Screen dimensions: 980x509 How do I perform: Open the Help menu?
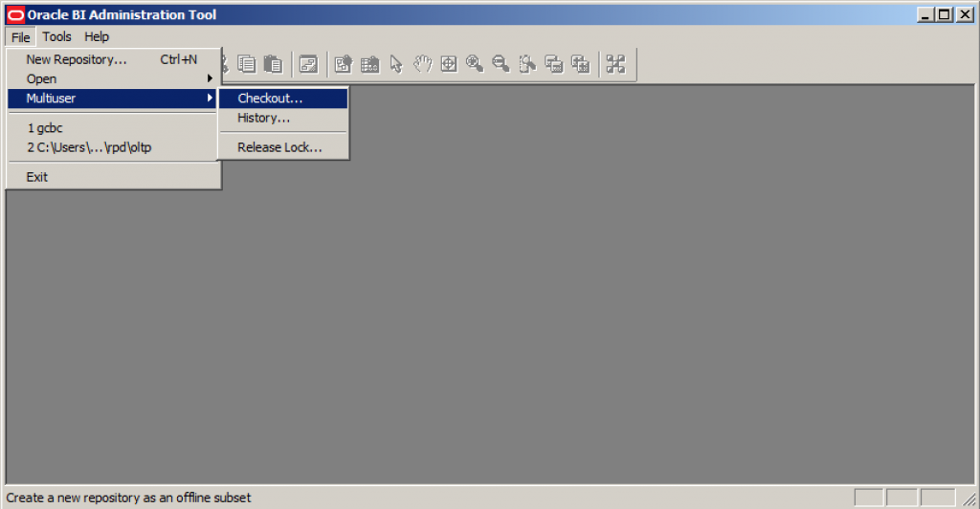pyautogui.click(x=97, y=37)
